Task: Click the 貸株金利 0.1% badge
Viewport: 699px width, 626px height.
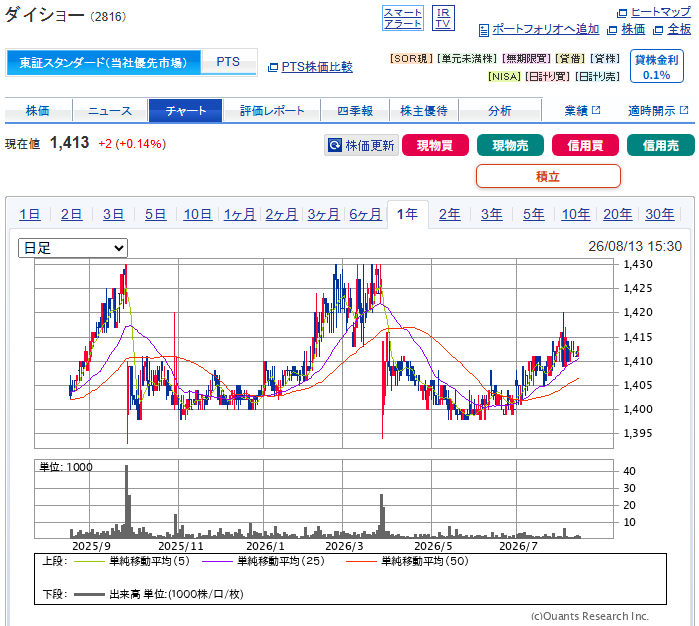Action: [657, 66]
